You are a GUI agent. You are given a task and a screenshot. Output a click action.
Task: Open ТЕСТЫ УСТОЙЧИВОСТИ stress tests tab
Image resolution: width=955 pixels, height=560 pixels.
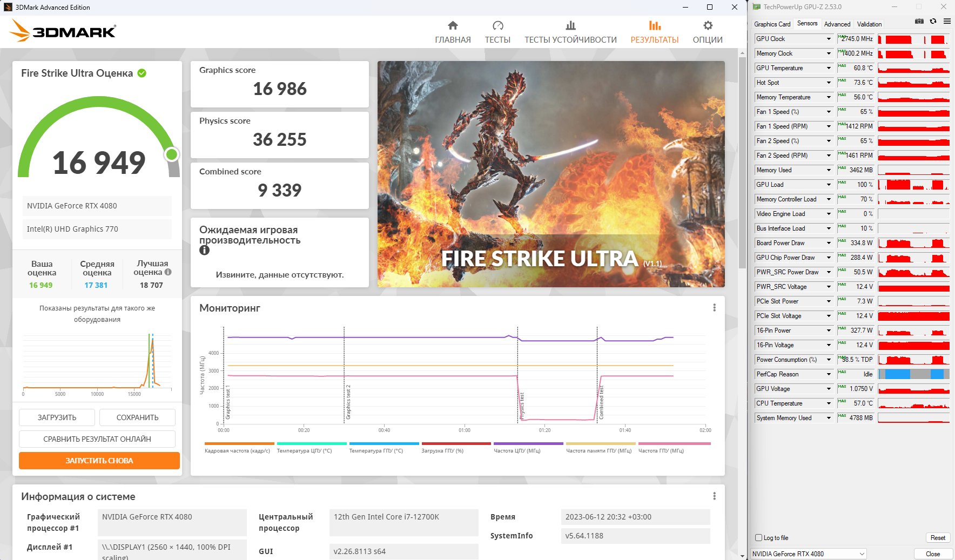click(570, 32)
